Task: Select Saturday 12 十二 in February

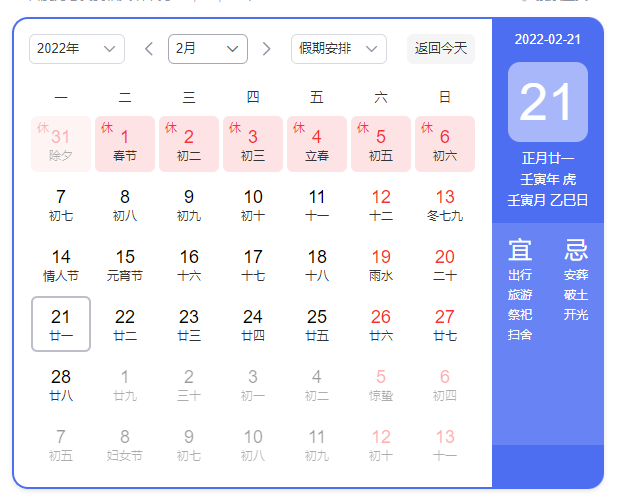Action: [381, 204]
